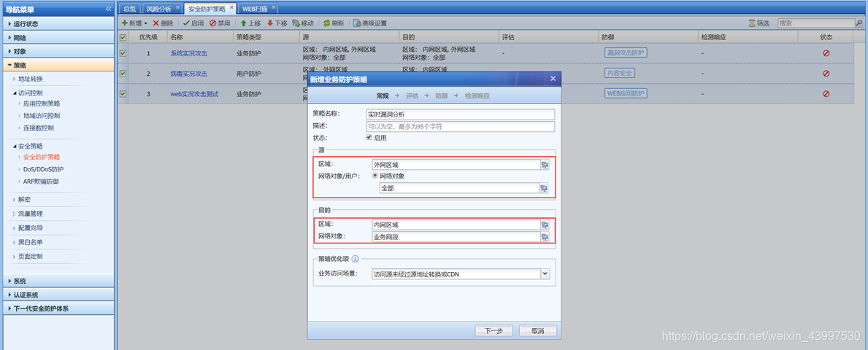Click the 移动 move toolbar button

tap(303, 23)
